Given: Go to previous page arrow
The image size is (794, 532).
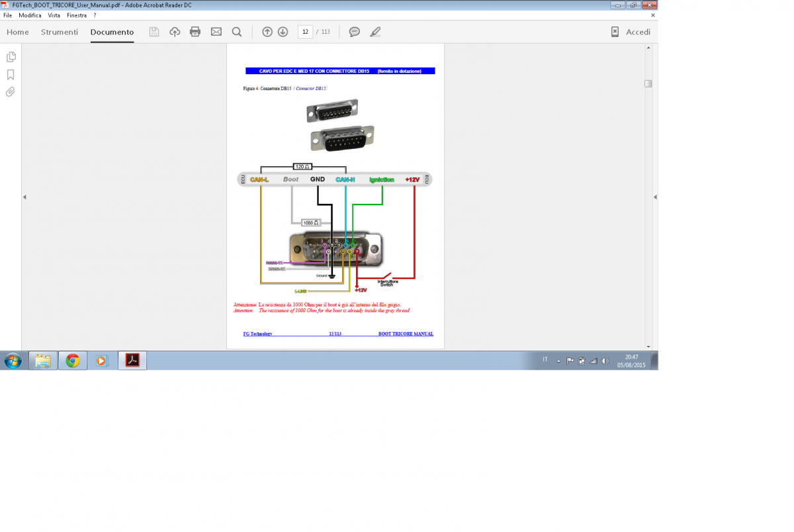Looking at the screenshot, I should (267, 32).
